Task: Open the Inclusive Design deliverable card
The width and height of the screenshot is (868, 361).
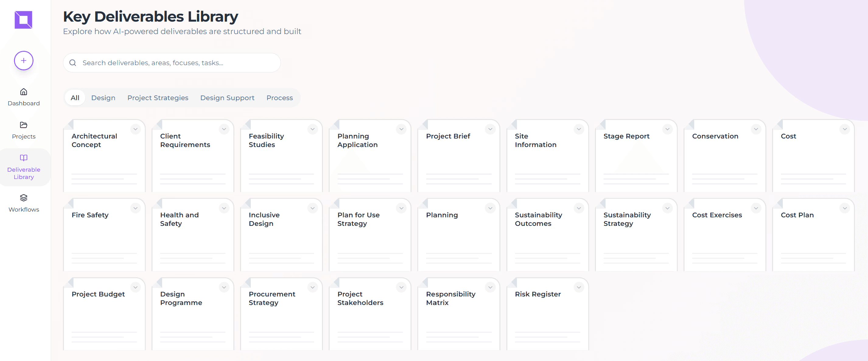Action: pyautogui.click(x=281, y=235)
